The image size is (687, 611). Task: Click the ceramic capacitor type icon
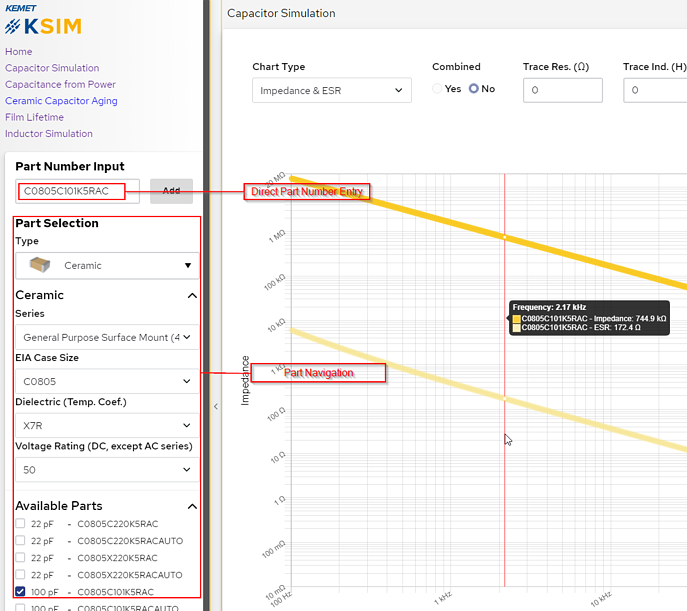click(39, 265)
